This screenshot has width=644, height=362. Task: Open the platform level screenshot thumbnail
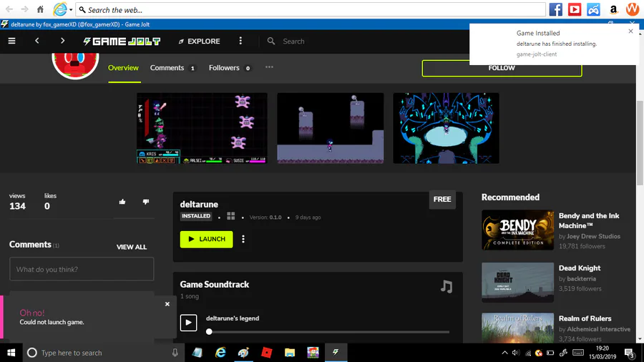[x=330, y=128]
